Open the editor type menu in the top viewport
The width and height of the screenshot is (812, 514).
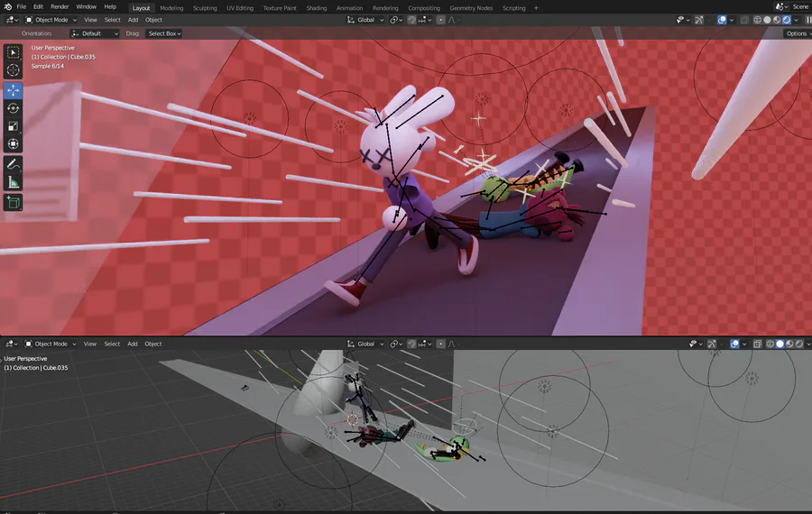pos(12,20)
